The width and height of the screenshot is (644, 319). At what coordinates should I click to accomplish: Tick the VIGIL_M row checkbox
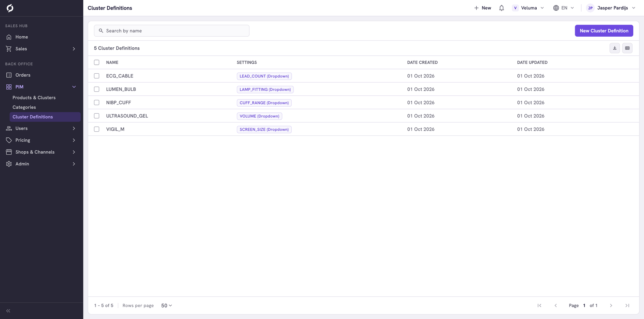click(97, 129)
